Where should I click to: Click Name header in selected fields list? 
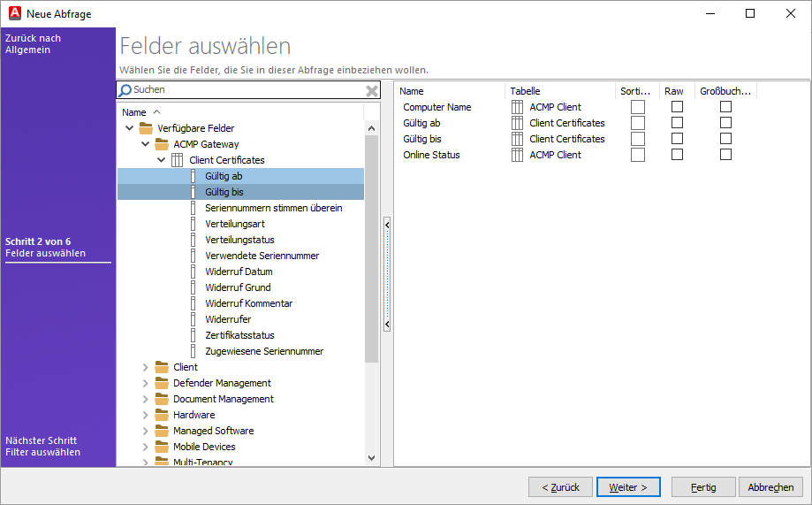(450, 91)
